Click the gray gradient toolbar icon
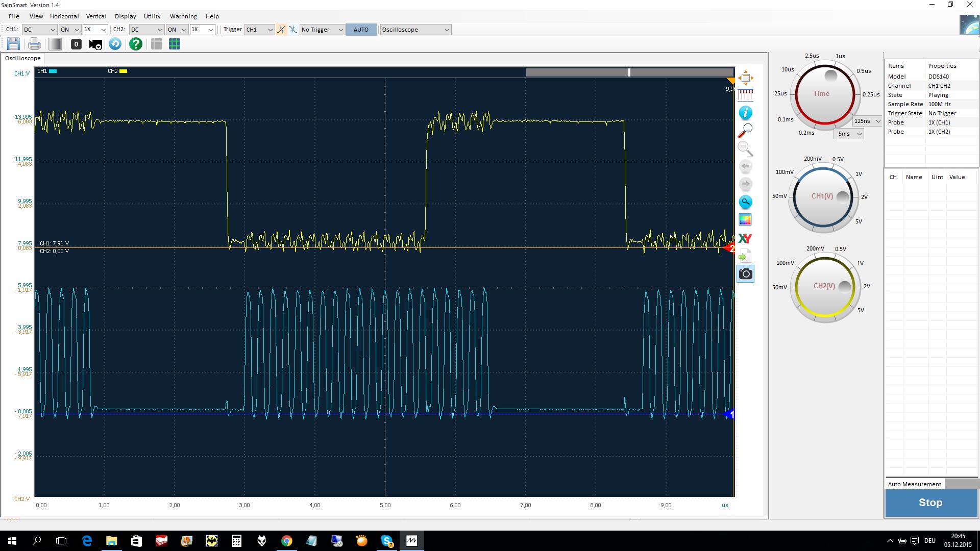This screenshot has height=551, width=980. point(55,44)
